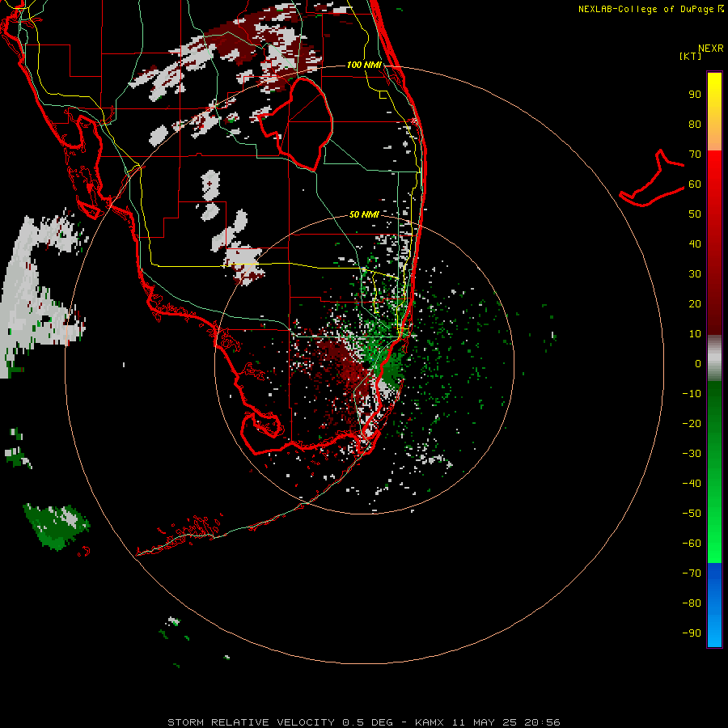Click the 50 NMI range ring label
Screen dimensions: 728x728
click(364, 214)
